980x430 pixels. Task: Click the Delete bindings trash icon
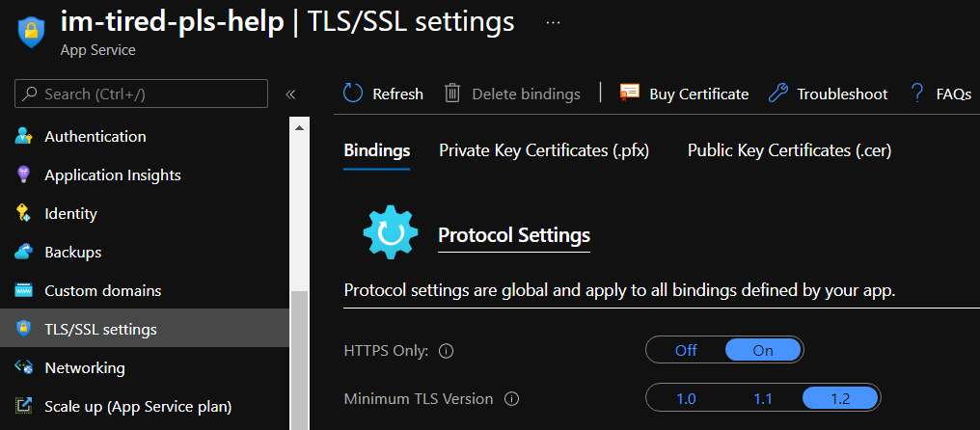tap(452, 94)
